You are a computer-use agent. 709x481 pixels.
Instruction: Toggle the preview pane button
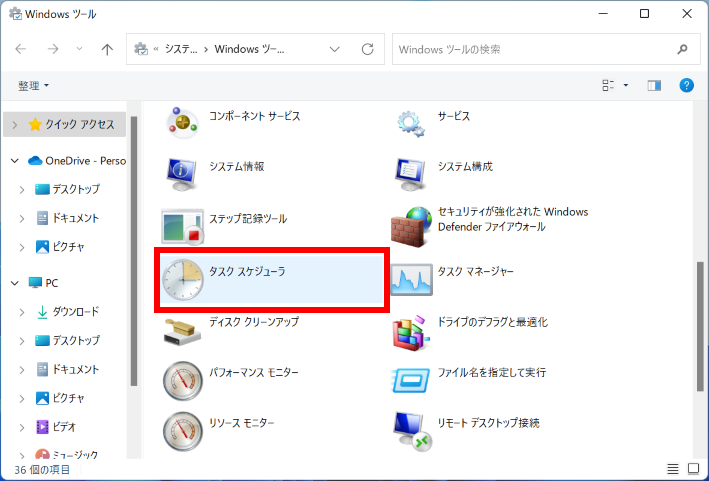pyautogui.click(x=654, y=85)
